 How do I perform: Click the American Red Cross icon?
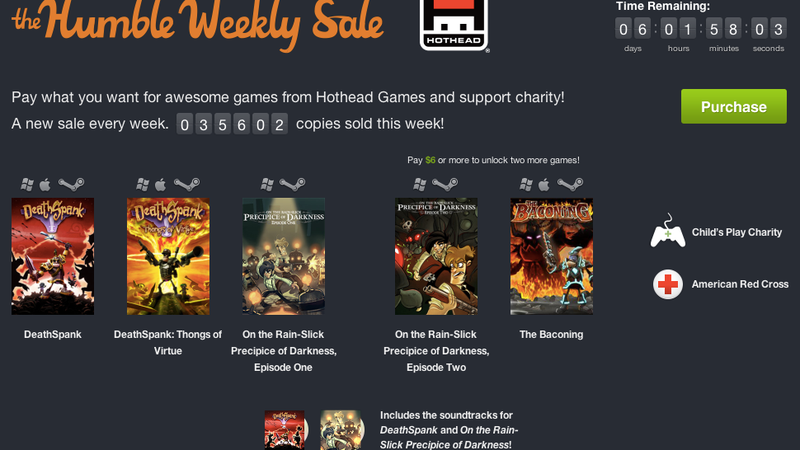click(667, 284)
